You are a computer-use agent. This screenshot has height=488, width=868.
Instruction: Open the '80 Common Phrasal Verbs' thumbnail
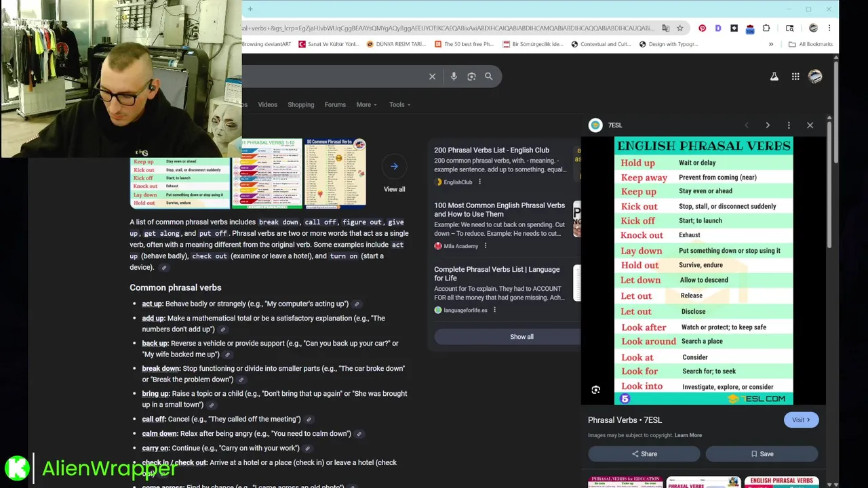[335, 174]
